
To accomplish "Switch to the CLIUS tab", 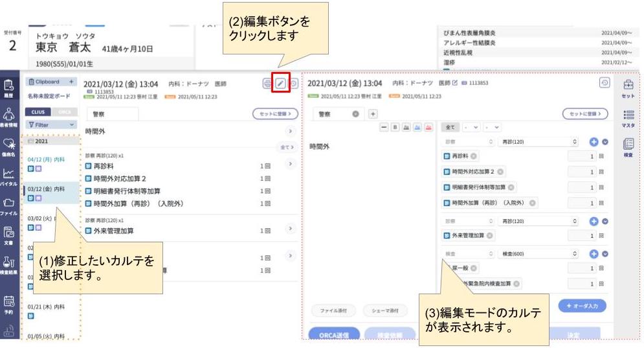I will point(38,111).
